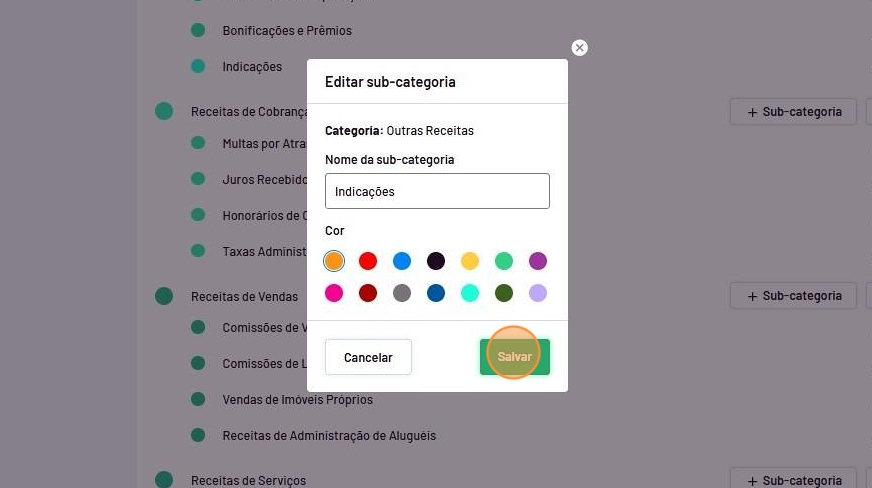Choose the yellow color swatch

(470, 261)
